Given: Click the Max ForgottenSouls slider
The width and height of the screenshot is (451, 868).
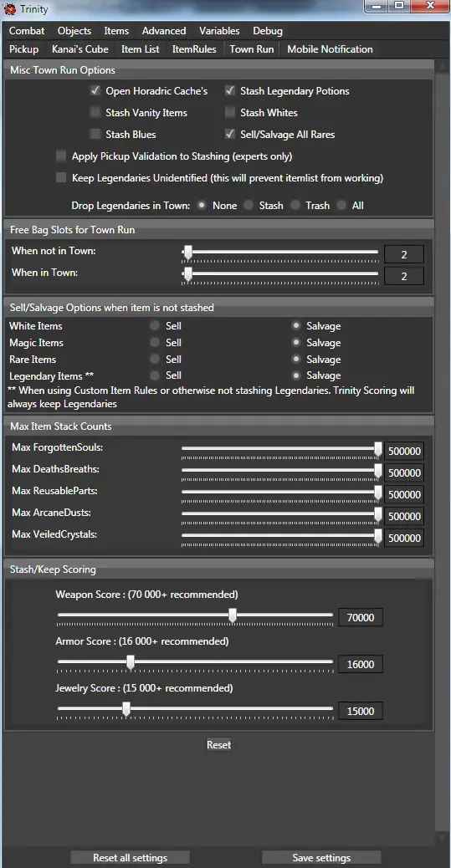Looking at the screenshot, I should [x=282, y=450].
